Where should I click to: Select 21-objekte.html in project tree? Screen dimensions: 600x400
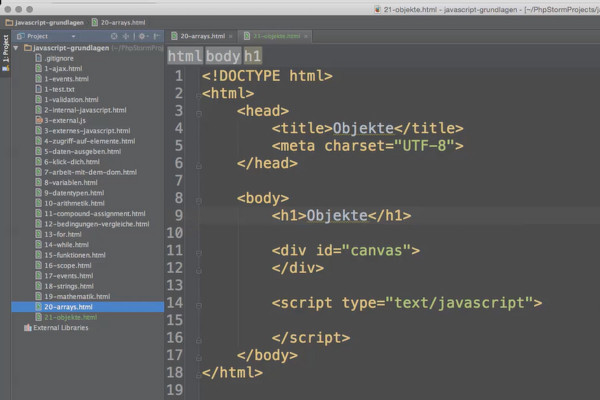[x=71, y=317]
